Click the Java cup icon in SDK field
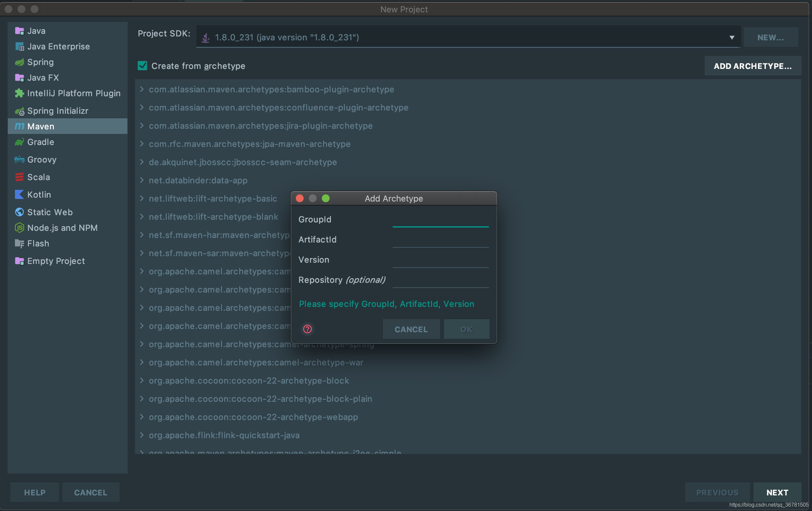This screenshot has width=812, height=511. point(205,37)
